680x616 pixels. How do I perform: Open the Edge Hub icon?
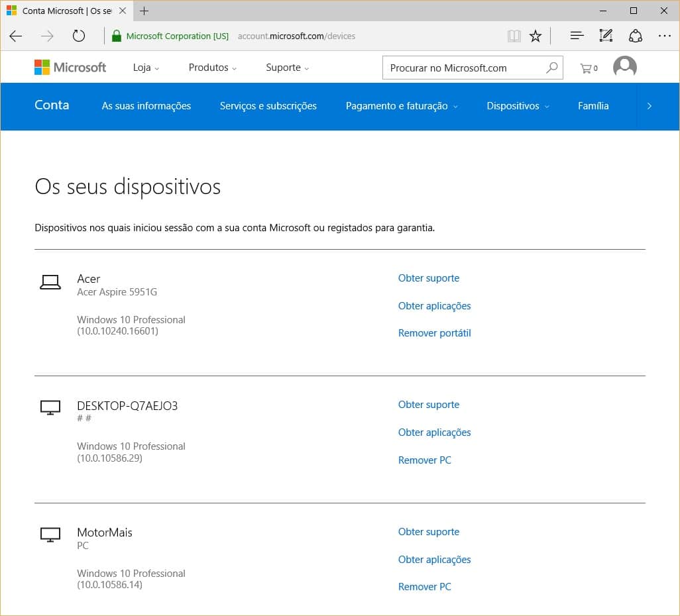[x=577, y=36]
